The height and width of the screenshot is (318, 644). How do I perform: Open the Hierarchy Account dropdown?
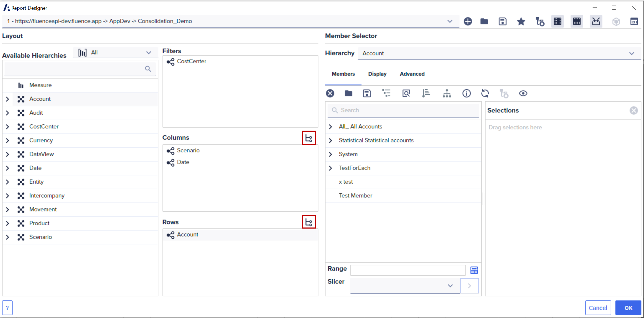point(632,53)
